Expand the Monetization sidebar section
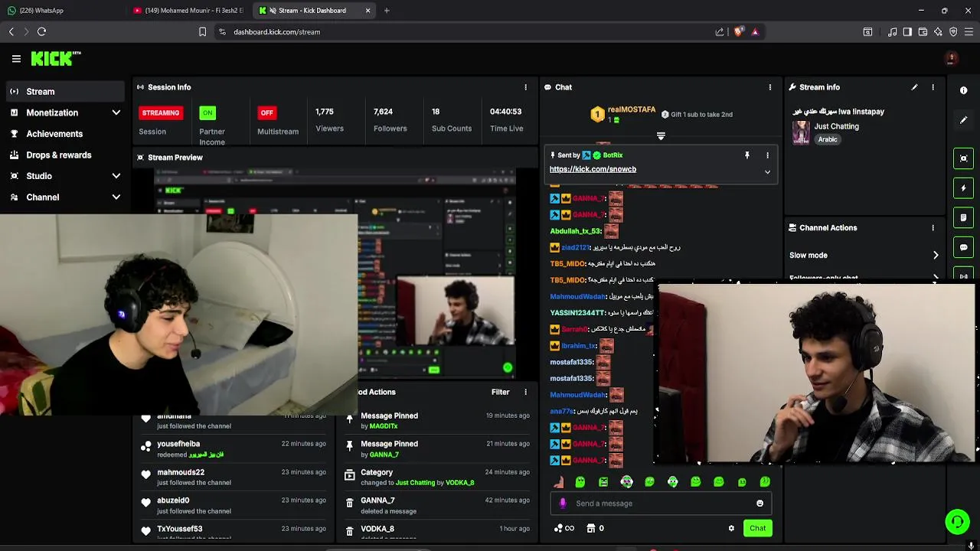980x551 pixels. pyautogui.click(x=116, y=112)
